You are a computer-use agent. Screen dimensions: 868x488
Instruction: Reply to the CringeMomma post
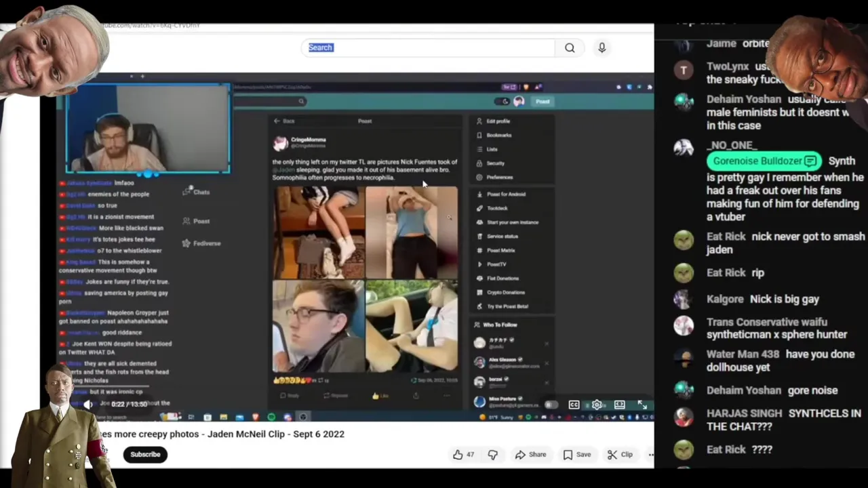pos(290,396)
